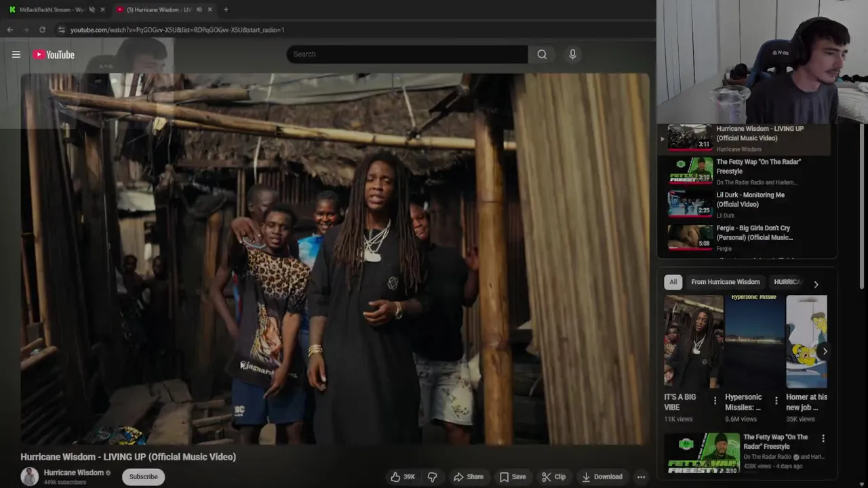Select From Hurricane Wisdom filter chip

click(x=725, y=282)
